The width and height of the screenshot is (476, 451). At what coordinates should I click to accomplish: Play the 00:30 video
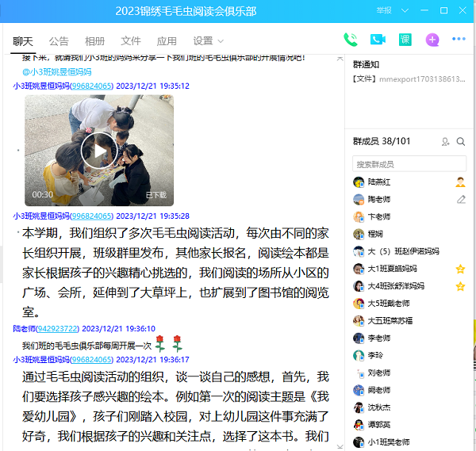pyautogui.click(x=99, y=151)
